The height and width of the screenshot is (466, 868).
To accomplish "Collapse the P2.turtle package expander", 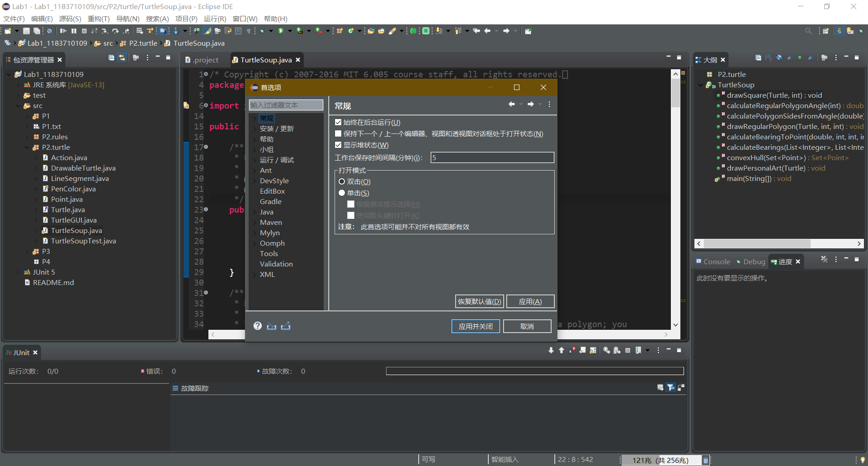I will pyautogui.click(x=27, y=147).
